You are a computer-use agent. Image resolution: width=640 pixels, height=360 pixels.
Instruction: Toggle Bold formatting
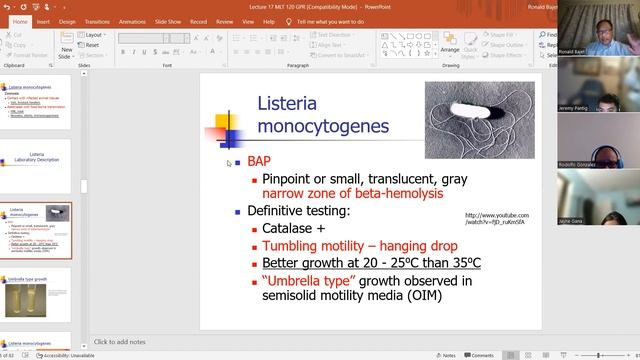click(123, 52)
